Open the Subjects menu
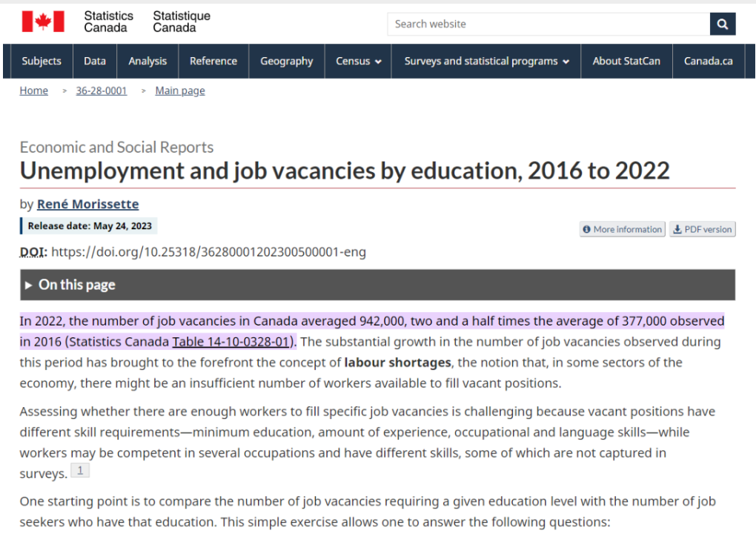This screenshot has height=542, width=756. 42,62
